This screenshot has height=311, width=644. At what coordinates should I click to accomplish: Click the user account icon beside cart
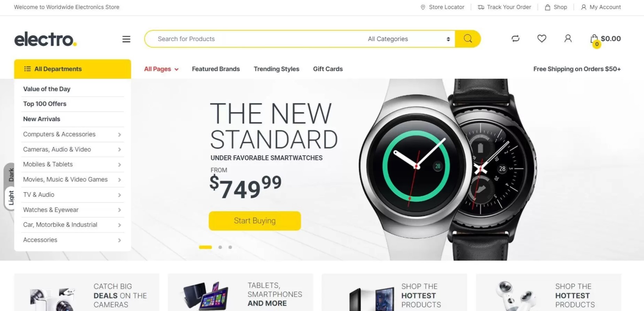point(568,38)
